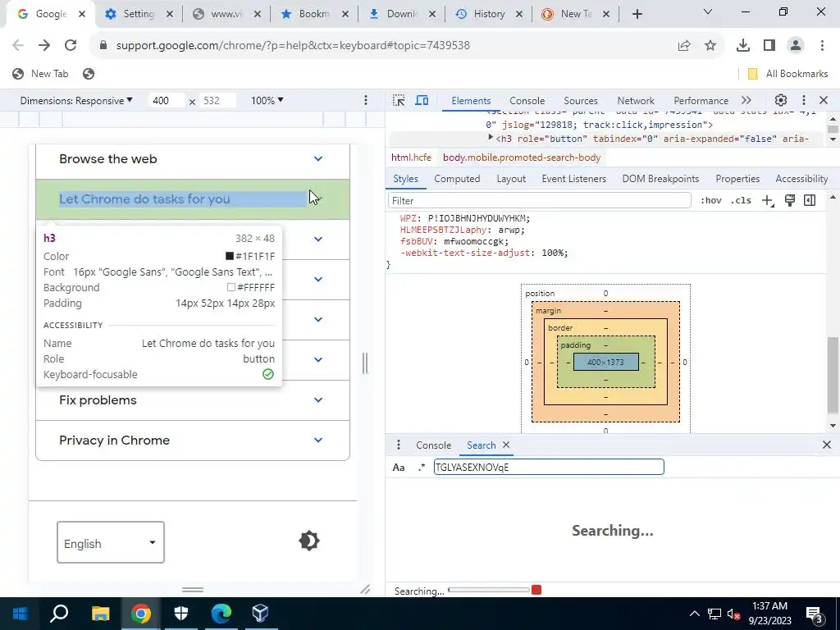Toggle match case Aa in Search

tap(399, 467)
